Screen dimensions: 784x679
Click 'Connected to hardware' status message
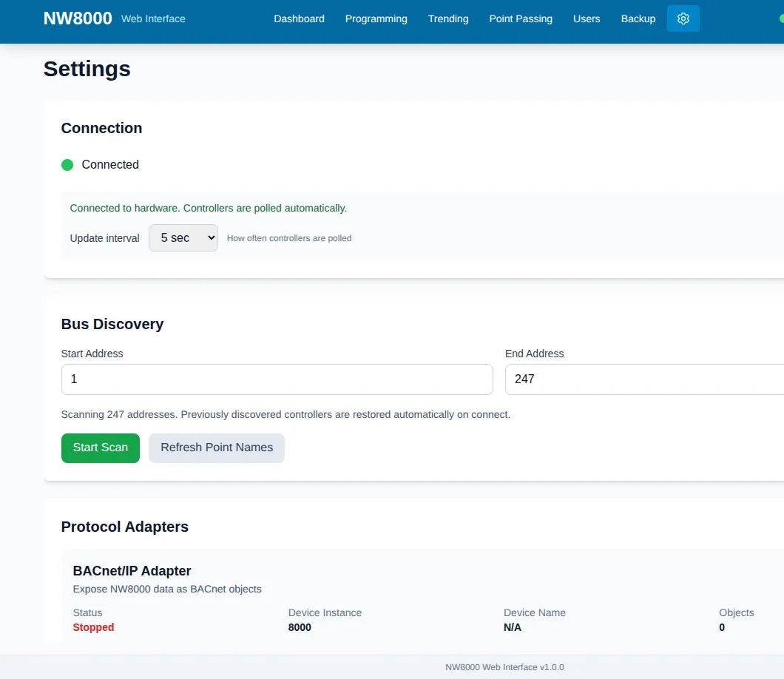pos(208,208)
